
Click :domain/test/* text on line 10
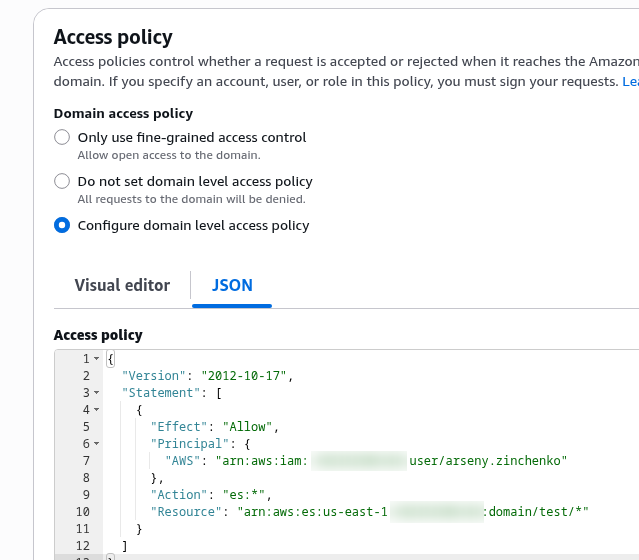pyautogui.click(x=535, y=512)
